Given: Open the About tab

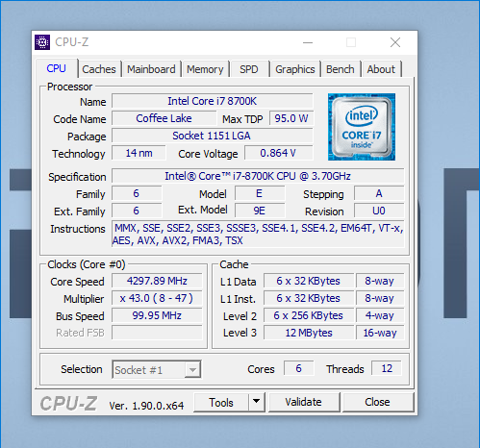Looking at the screenshot, I should pyautogui.click(x=381, y=69).
